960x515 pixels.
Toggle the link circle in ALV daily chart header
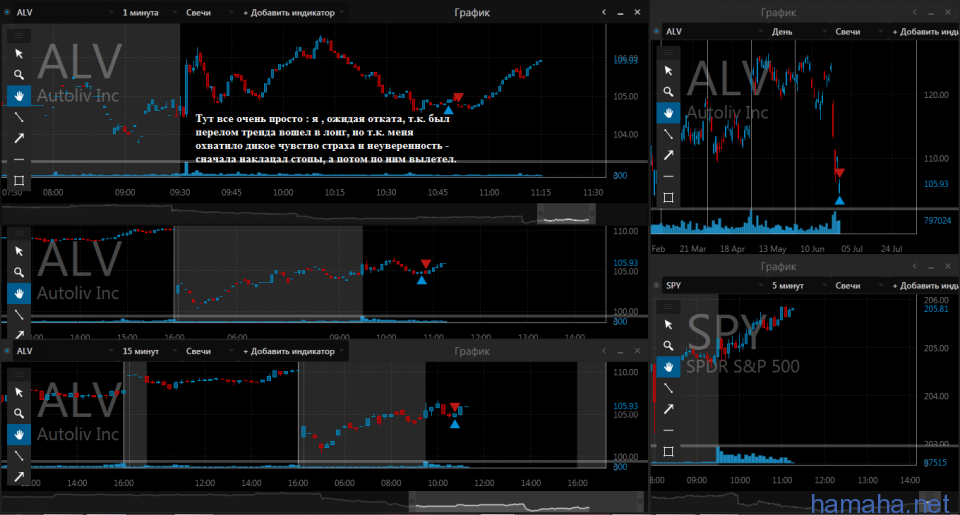[656, 31]
